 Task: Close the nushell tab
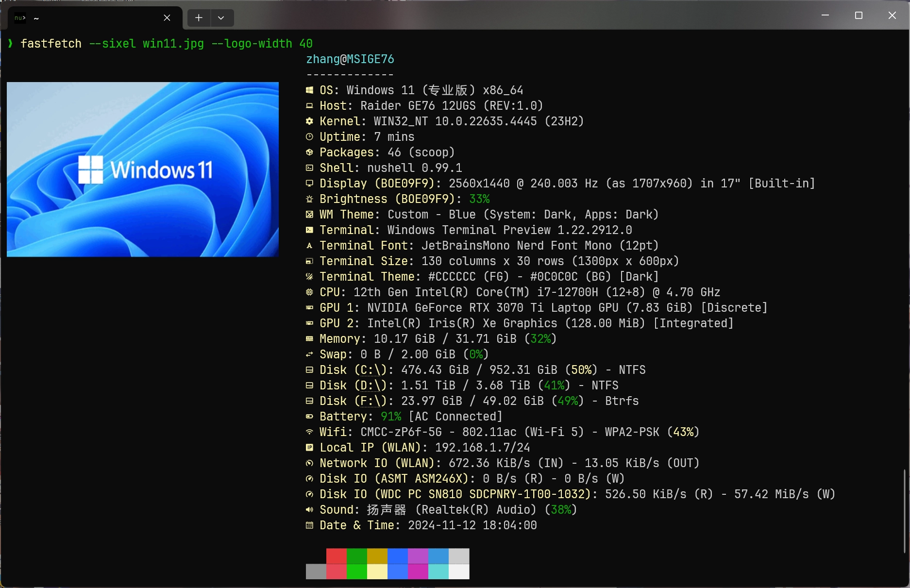[x=167, y=18]
